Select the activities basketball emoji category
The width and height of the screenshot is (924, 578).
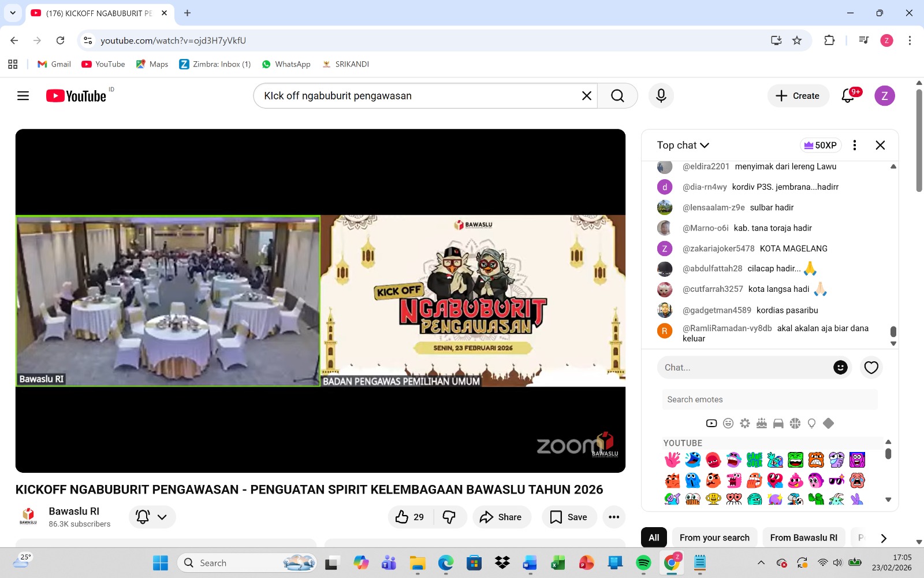(795, 424)
